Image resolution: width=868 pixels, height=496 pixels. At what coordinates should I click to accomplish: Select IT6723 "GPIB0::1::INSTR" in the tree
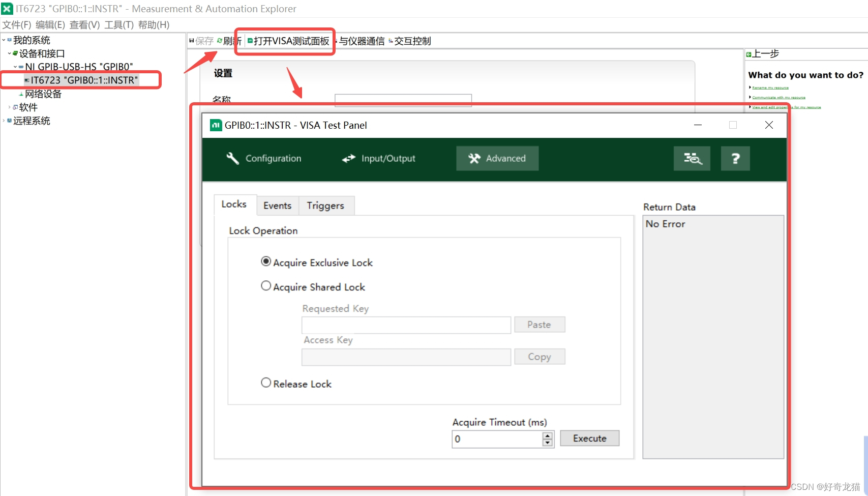[81, 80]
